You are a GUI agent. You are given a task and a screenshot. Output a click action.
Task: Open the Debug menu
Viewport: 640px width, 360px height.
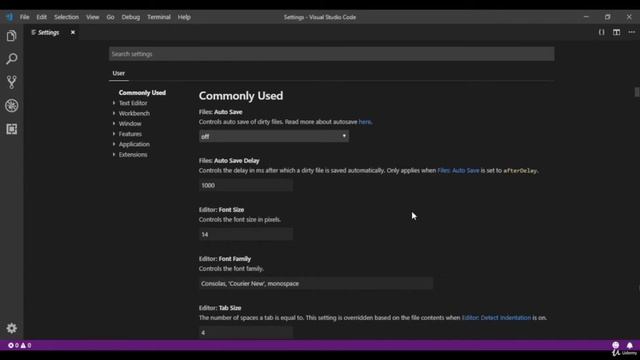(x=131, y=17)
